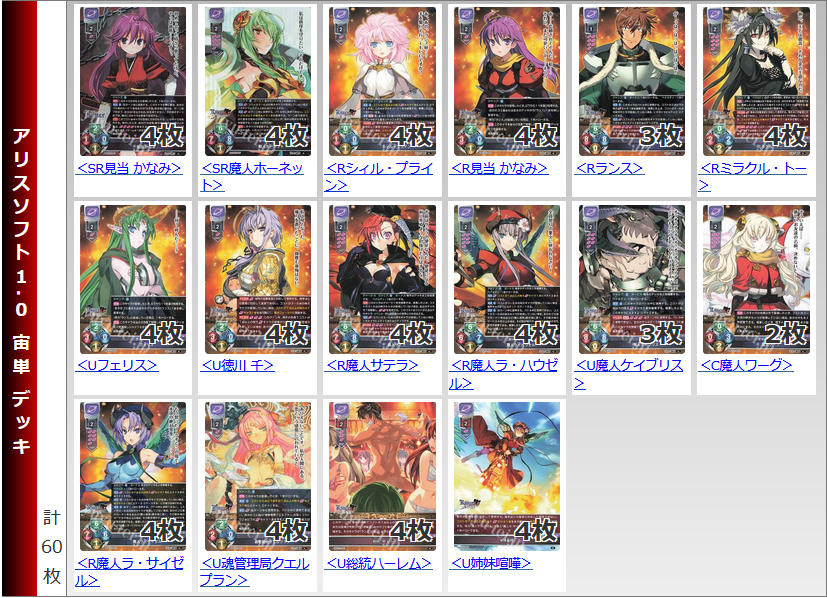Open the U魂管理局クエルプラン link

(x=255, y=572)
